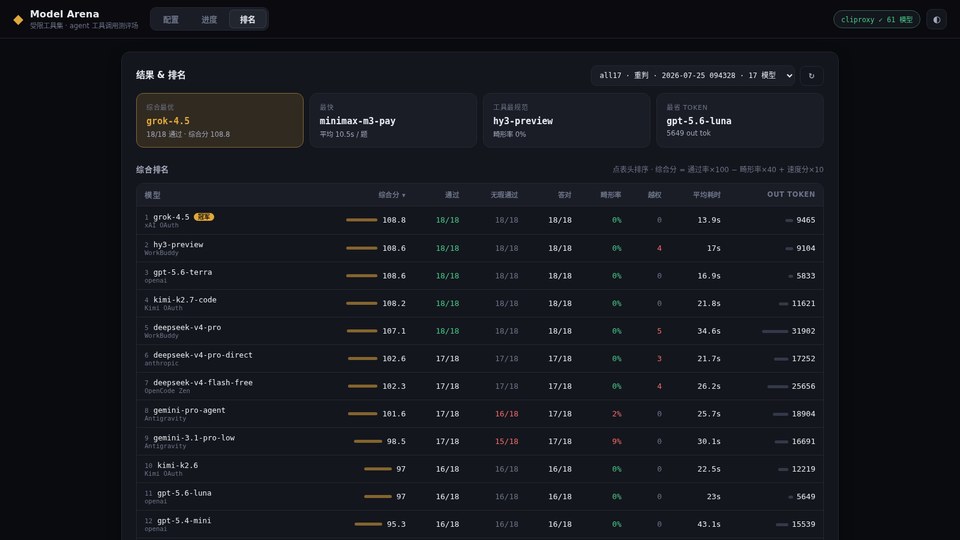Sort table by 答对 column header

click(564, 195)
